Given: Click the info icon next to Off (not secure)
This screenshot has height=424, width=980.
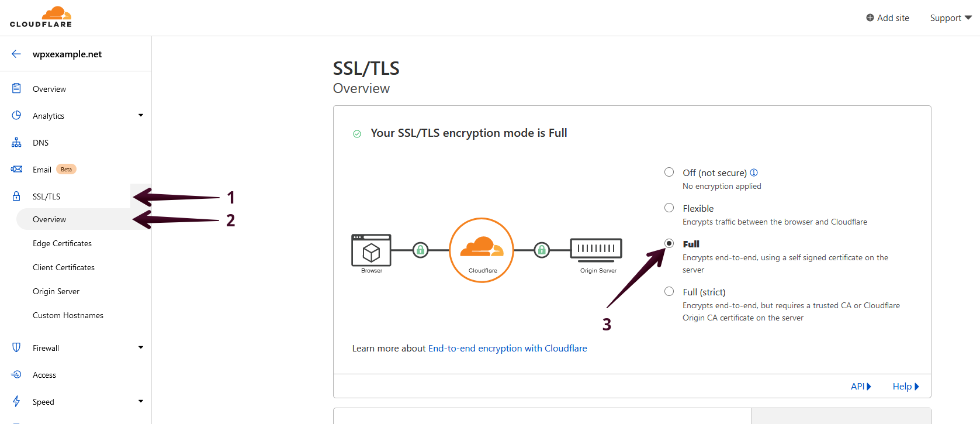Looking at the screenshot, I should pos(754,173).
